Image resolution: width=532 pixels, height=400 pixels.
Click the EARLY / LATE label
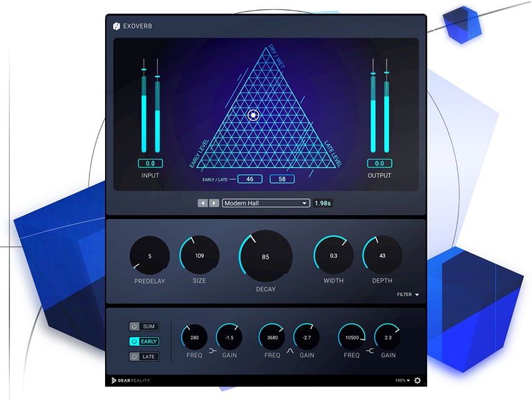tap(215, 180)
